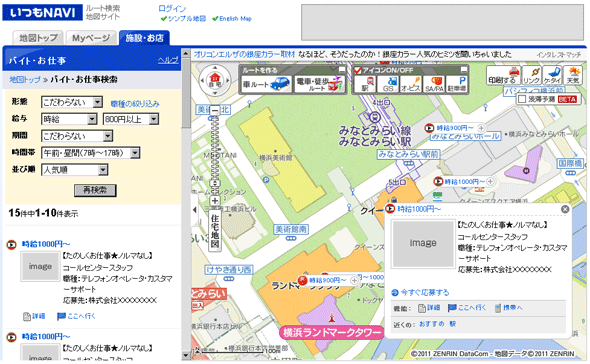Open the 時間帯 dropdown

click(91, 153)
